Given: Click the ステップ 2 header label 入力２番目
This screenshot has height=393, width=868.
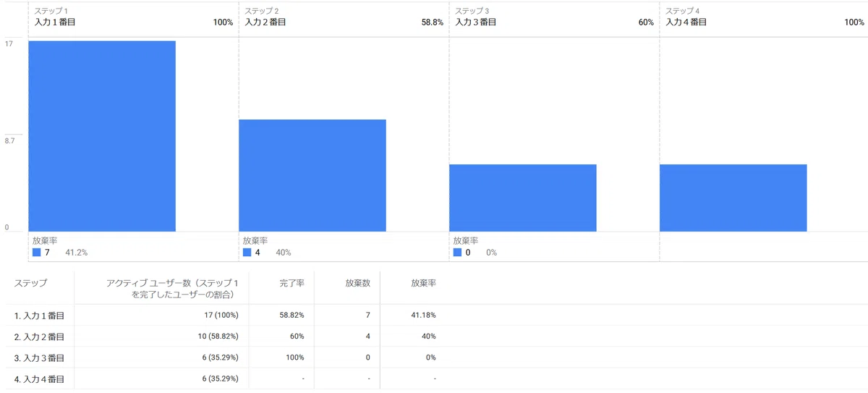Looking at the screenshot, I should [x=265, y=22].
